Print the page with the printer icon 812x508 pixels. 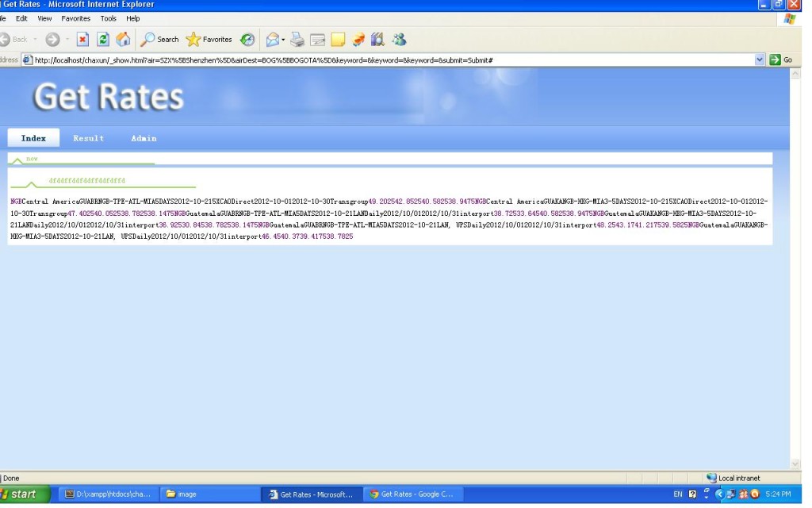point(297,40)
